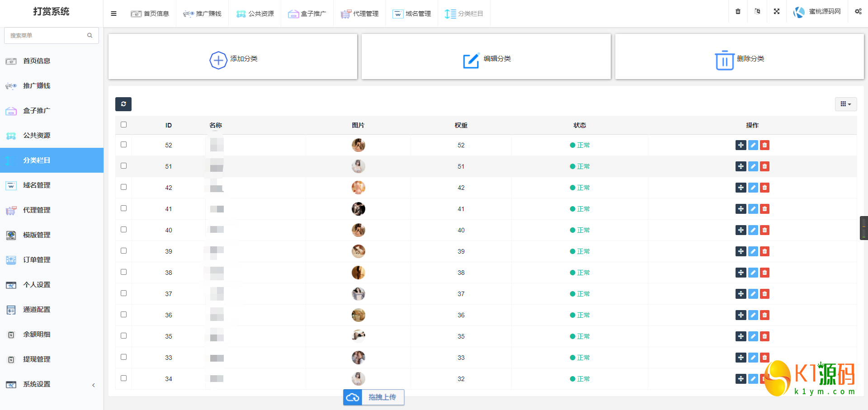The height and width of the screenshot is (410, 868).
Task: Go to 模版管理 in the sidebar
Action: (52, 235)
